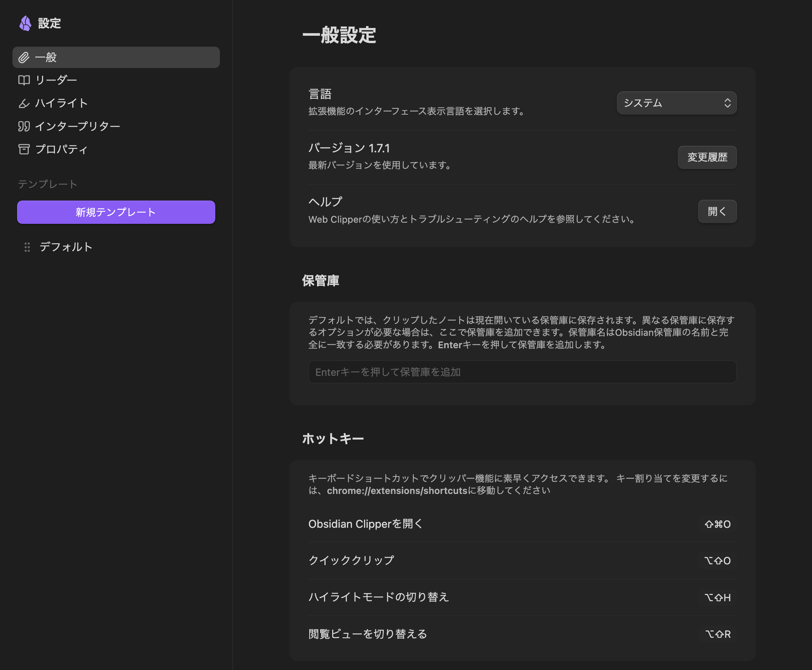812x670 pixels.
Task: Click the クイッククリップ row label
Action: (x=351, y=560)
